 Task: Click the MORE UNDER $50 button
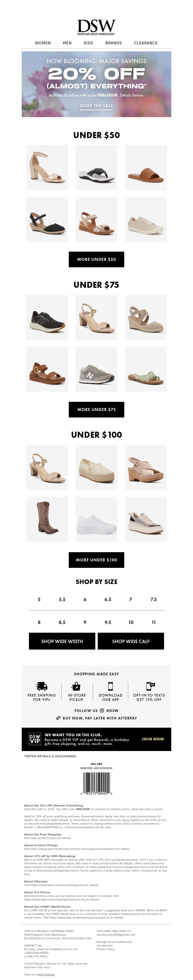tap(96, 259)
